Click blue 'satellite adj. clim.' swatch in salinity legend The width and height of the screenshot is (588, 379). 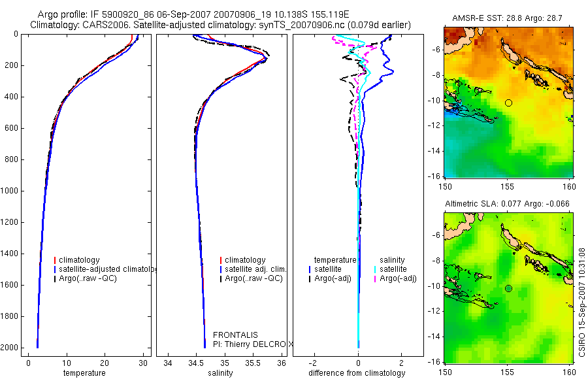221,269
